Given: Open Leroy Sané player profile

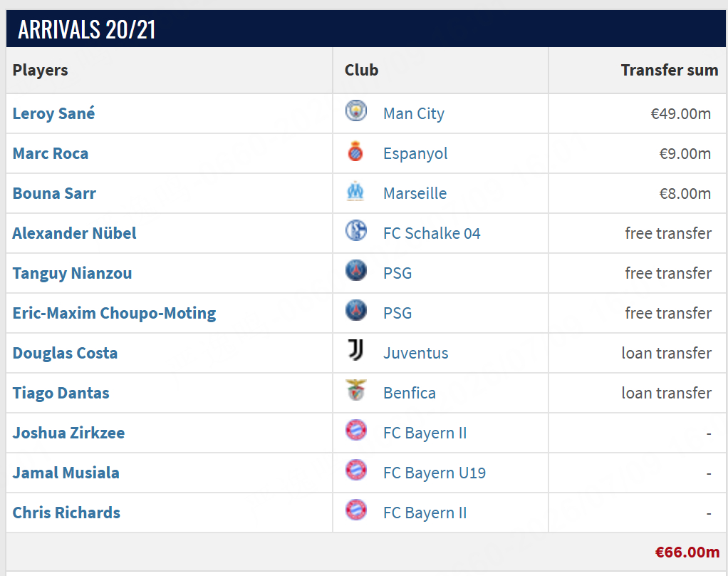Looking at the screenshot, I should 54,113.
